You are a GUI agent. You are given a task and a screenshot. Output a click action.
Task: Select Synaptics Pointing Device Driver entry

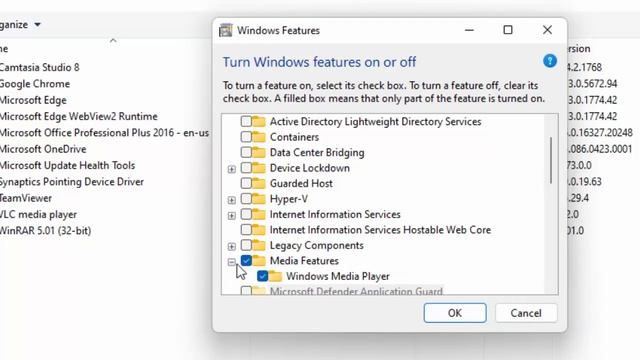72,182
